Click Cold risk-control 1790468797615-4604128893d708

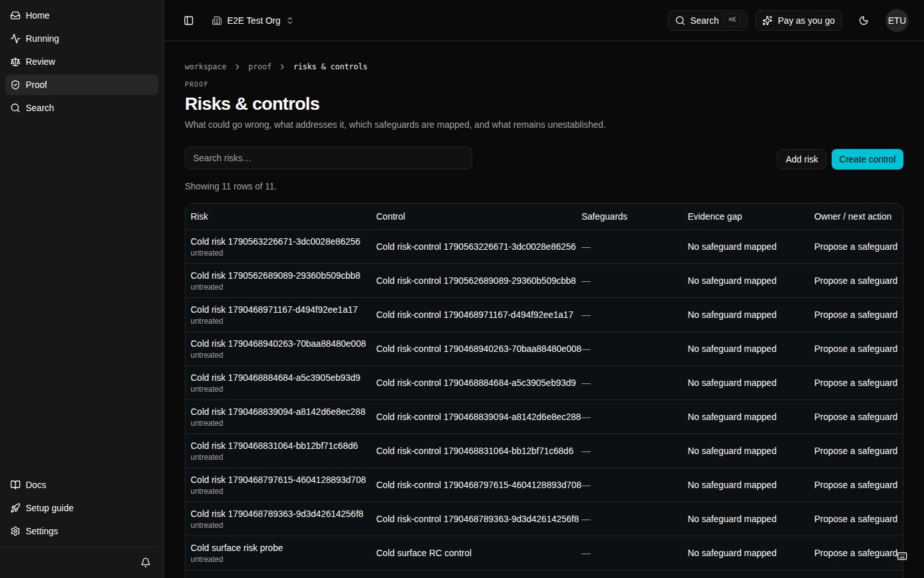coord(479,485)
